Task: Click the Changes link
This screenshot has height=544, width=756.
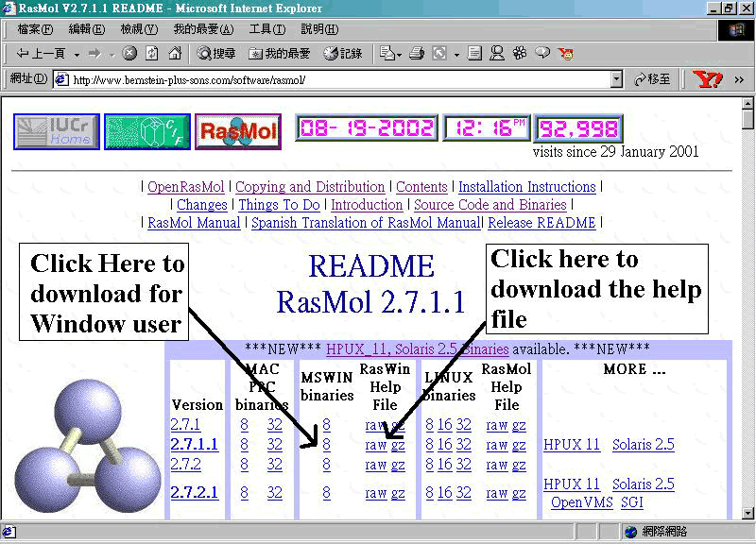Action: [x=201, y=205]
